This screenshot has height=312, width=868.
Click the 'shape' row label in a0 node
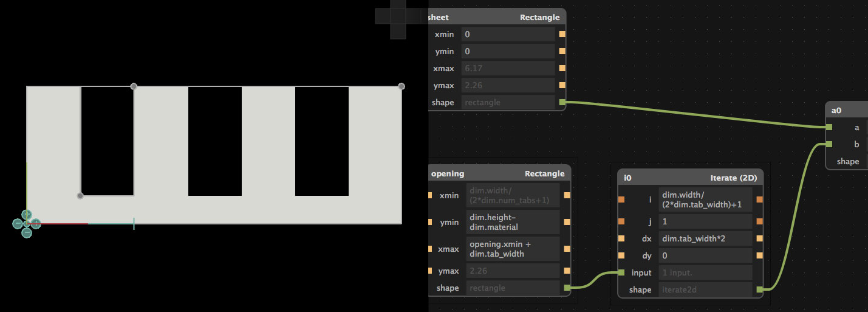848,161
